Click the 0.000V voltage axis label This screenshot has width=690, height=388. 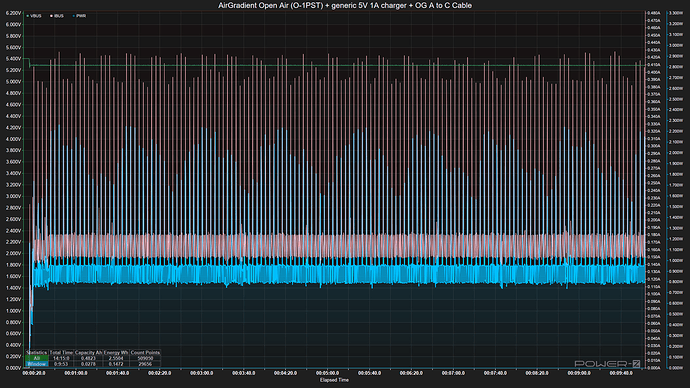coord(13,368)
